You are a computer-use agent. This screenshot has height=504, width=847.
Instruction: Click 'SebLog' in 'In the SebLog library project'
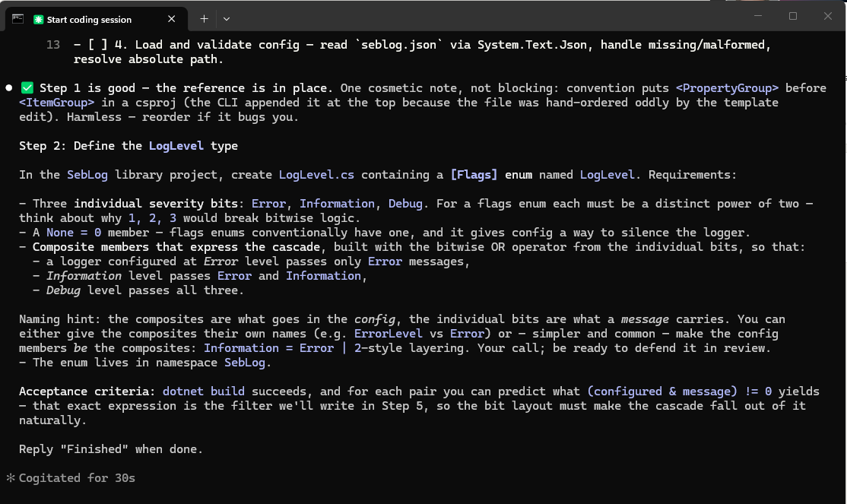coord(87,175)
